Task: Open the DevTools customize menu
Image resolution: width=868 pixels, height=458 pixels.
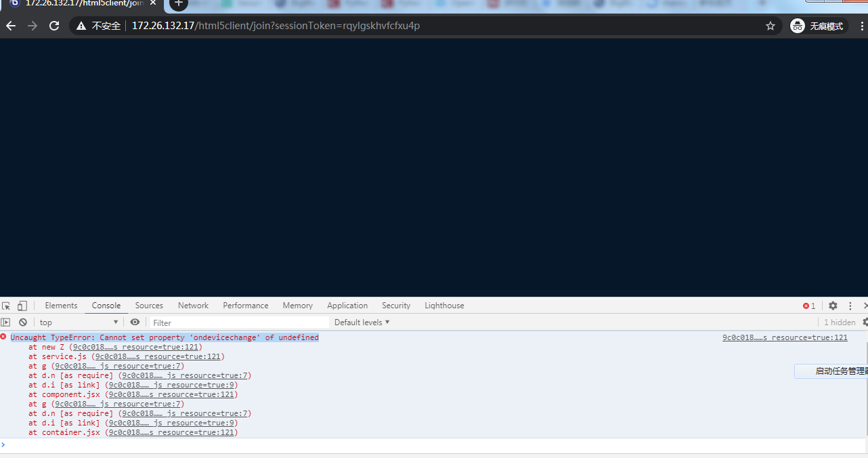Action: click(849, 306)
